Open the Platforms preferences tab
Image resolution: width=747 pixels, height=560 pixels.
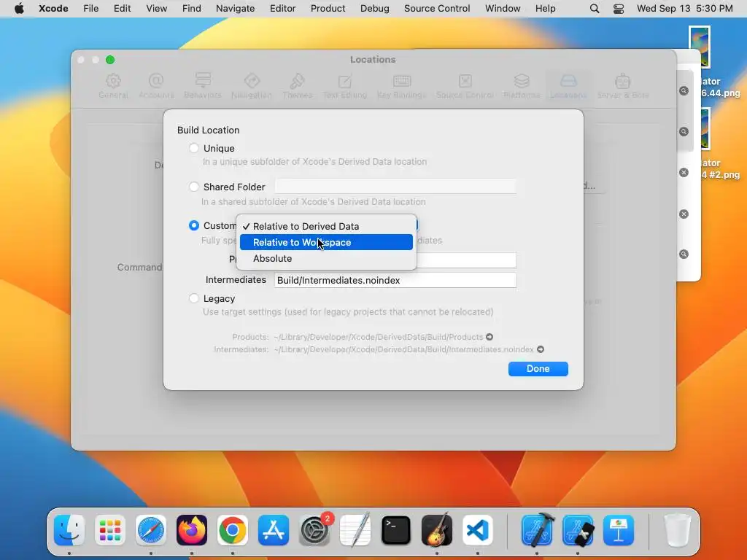pyautogui.click(x=522, y=86)
